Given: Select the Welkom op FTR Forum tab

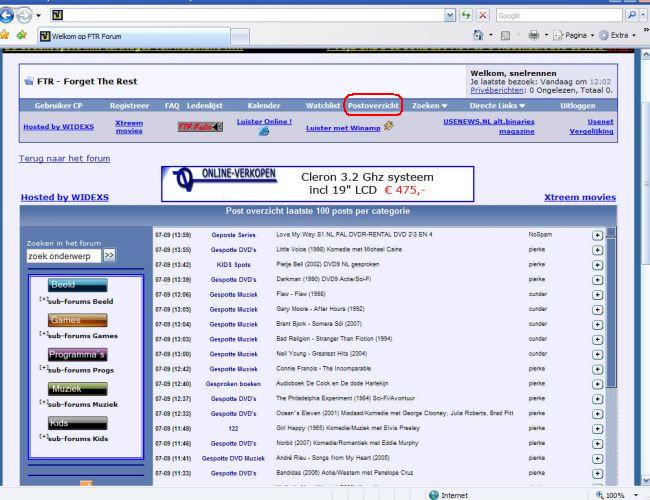Looking at the screenshot, I should 133,36.
